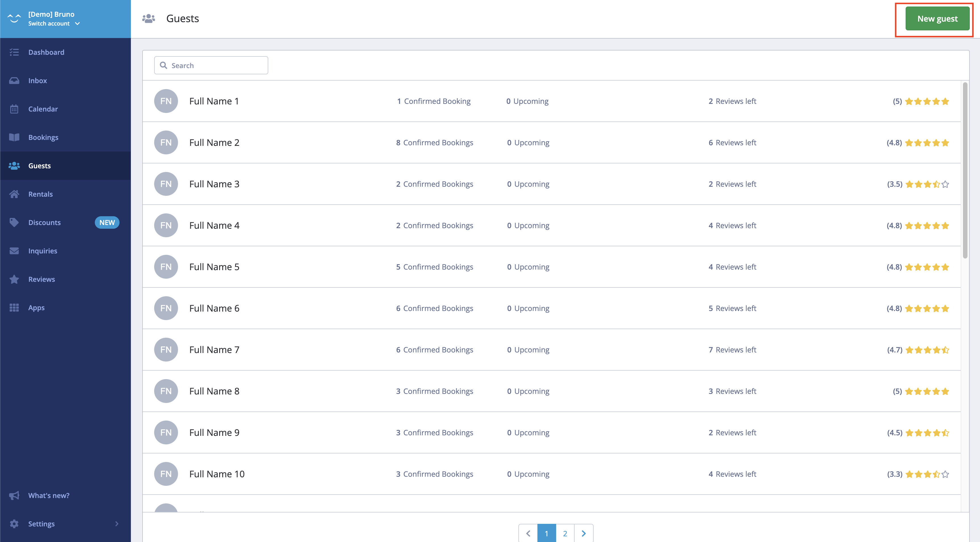The width and height of the screenshot is (980, 542).
Task: Go to next page arrow
Action: [x=584, y=533]
